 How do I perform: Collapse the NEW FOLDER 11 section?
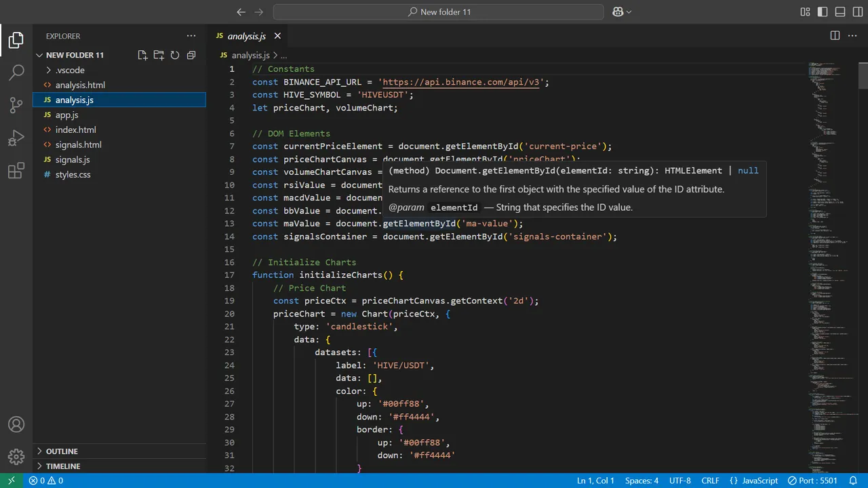click(75, 55)
